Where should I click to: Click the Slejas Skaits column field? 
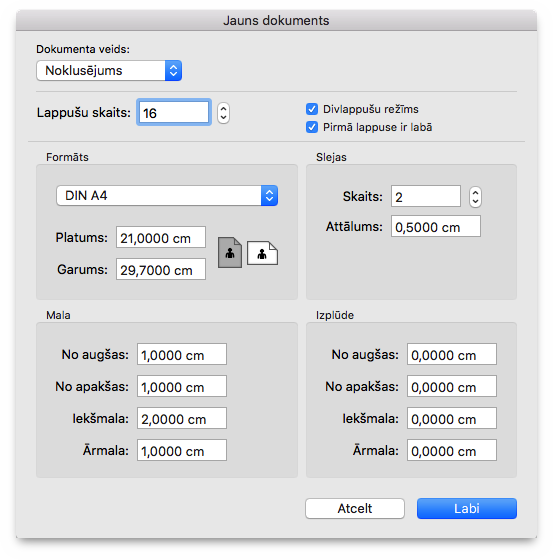tap(426, 196)
